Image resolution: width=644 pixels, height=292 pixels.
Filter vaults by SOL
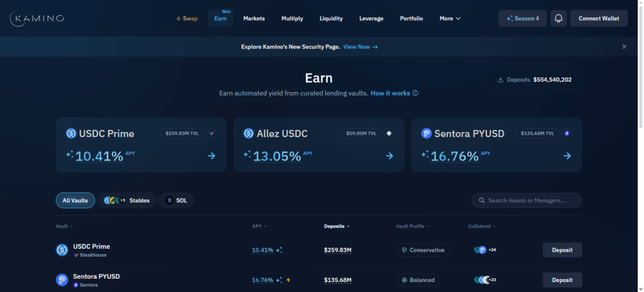click(176, 200)
